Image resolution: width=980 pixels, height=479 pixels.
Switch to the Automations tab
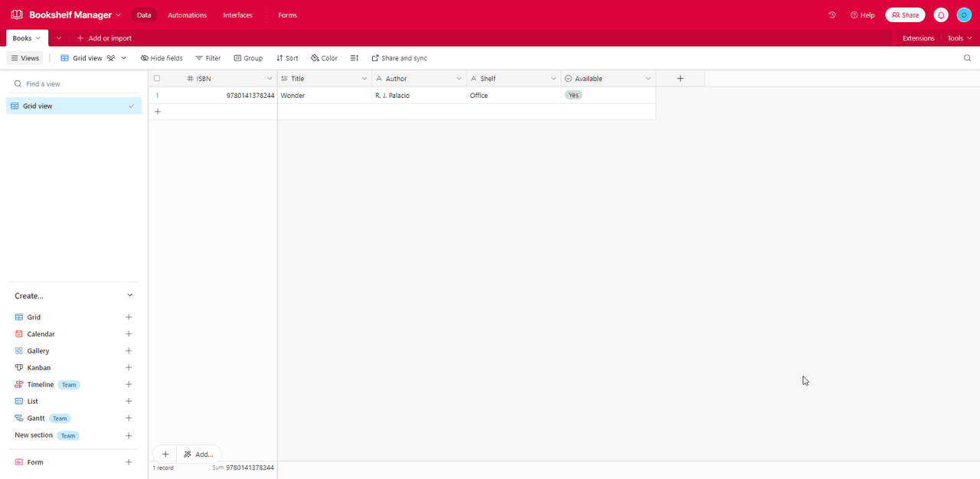click(187, 15)
